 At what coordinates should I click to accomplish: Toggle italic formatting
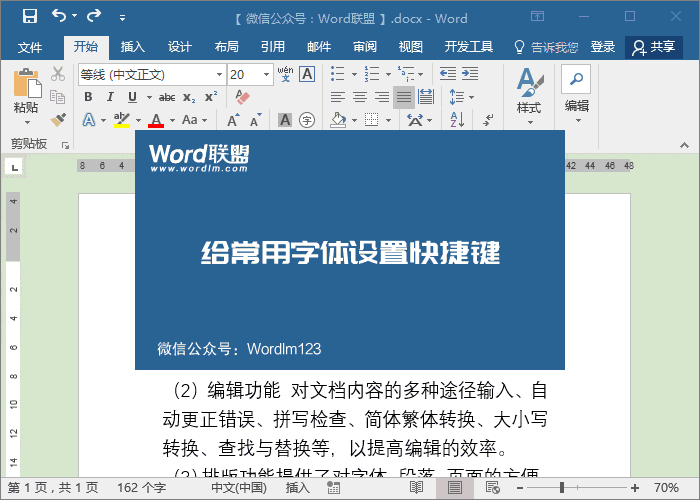pyautogui.click(x=110, y=97)
